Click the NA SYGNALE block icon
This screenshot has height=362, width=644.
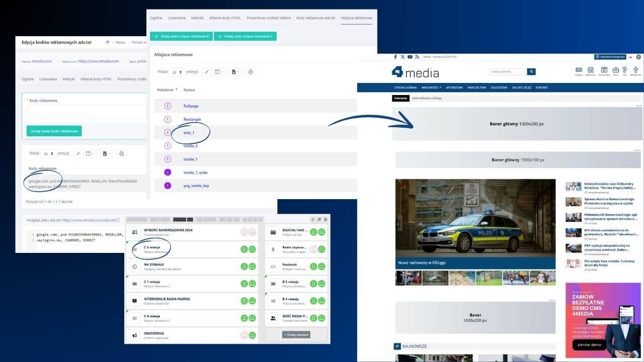pyautogui.click(x=134, y=266)
